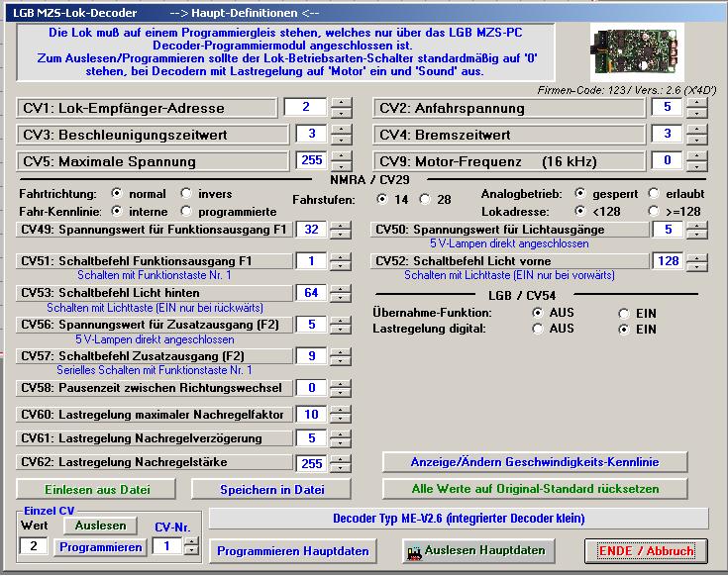This screenshot has height=576, width=728.
Task: Set Übernahme-Funktion to EIN
Action: 624,314
